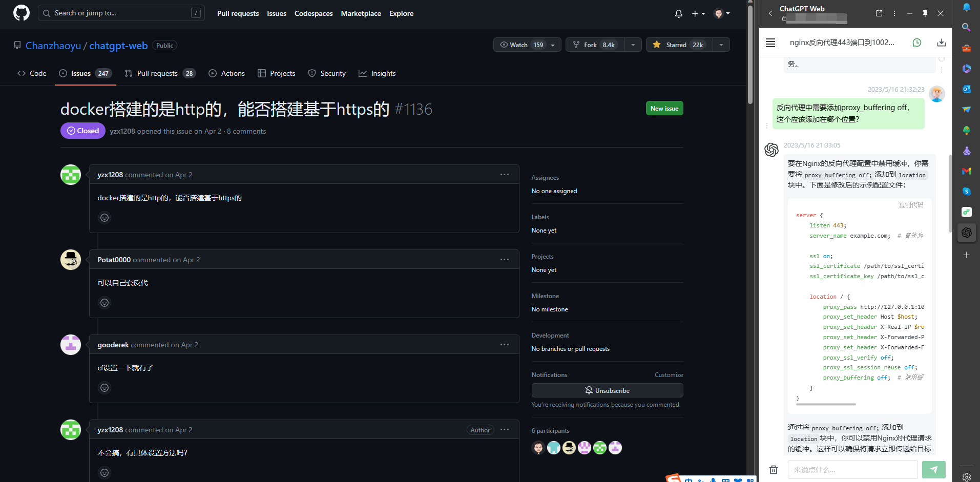Open Gmail from the right sidebar
980x482 pixels.
[x=967, y=171]
